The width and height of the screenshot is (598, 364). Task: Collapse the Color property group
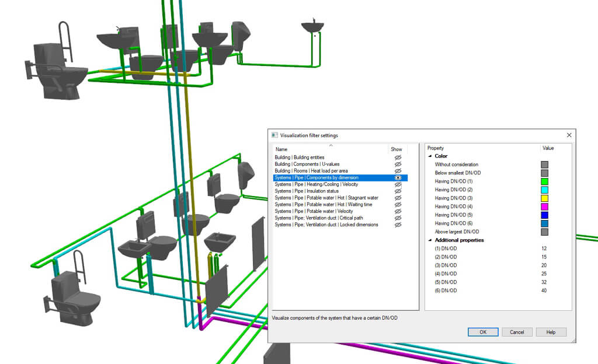(430, 156)
